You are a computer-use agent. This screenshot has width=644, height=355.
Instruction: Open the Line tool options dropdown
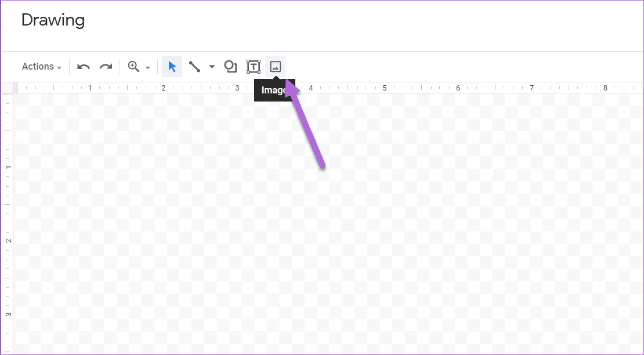pyautogui.click(x=211, y=67)
